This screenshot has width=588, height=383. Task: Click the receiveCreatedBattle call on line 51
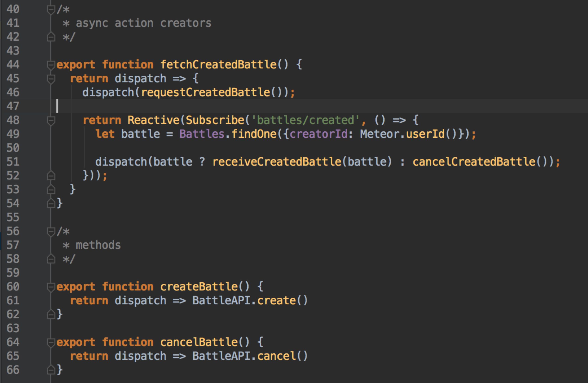point(277,162)
